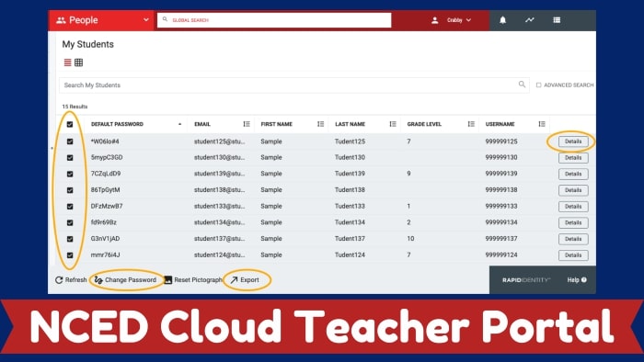644x362 pixels.
Task: Click Refresh in the bottom toolbar
Action: [71, 280]
